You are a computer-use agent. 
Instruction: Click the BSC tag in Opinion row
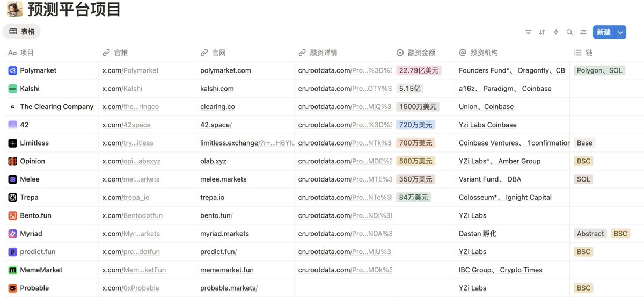[583, 161]
